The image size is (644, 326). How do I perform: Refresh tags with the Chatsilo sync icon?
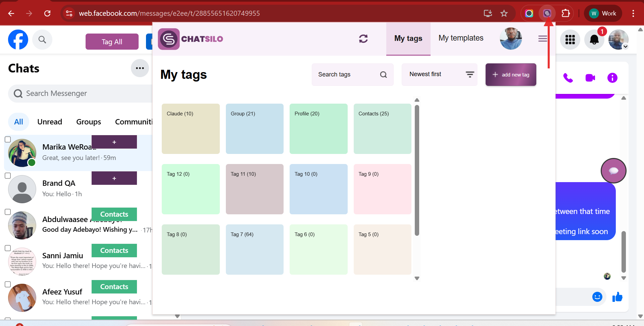coord(363,39)
